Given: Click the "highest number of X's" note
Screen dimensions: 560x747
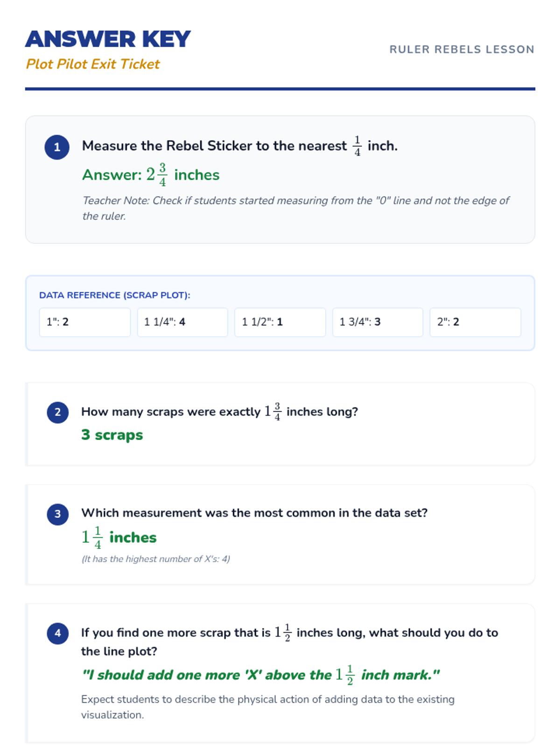Looking at the screenshot, I should [x=156, y=559].
